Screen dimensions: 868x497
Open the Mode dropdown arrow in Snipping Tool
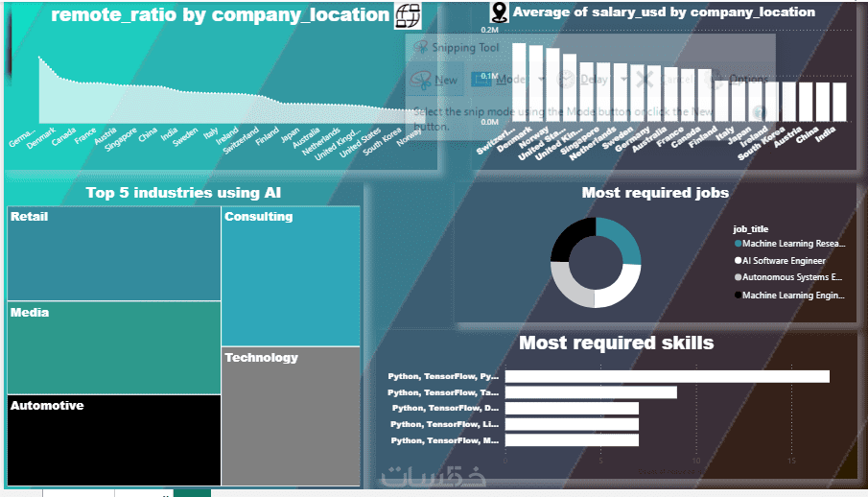click(x=541, y=80)
